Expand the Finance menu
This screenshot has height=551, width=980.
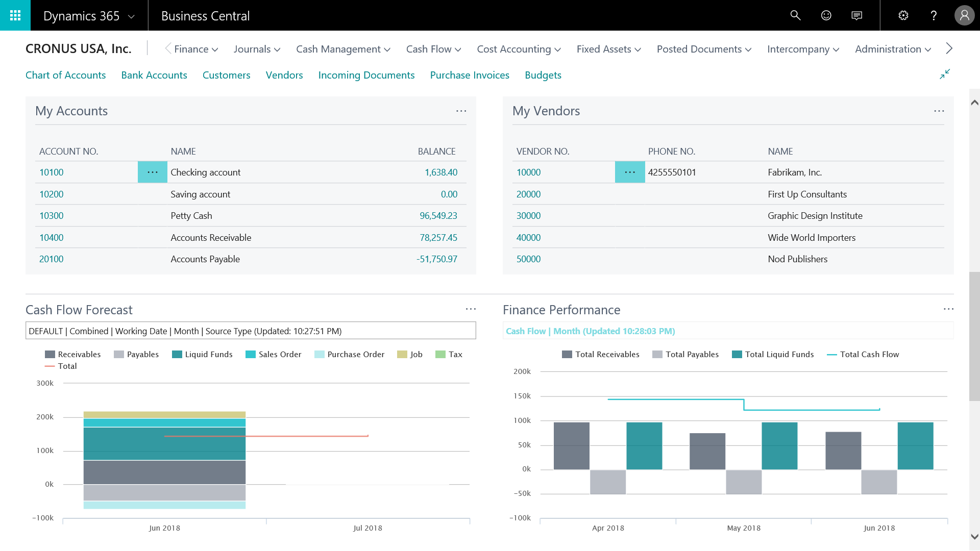coord(196,49)
